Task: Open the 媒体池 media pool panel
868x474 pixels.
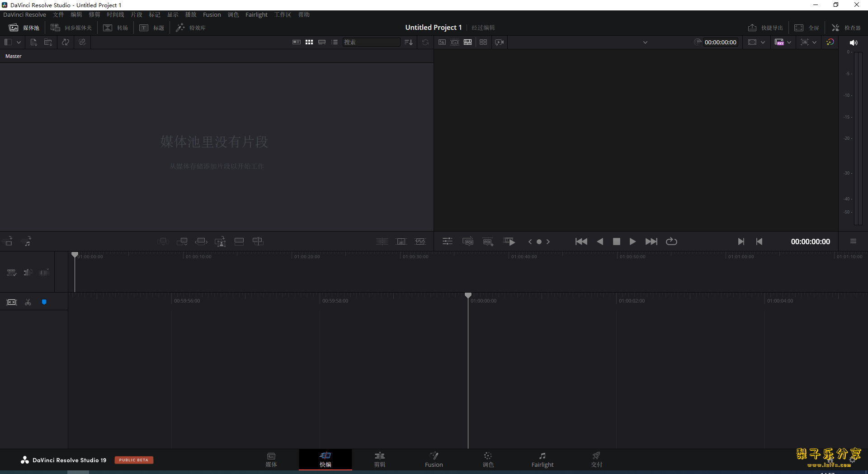Action: click(24, 28)
